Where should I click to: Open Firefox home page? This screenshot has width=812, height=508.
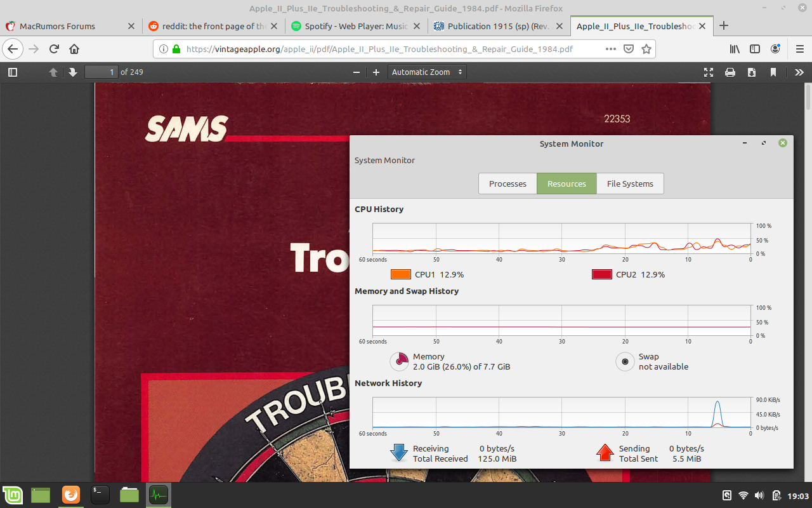click(x=74, y=49)
